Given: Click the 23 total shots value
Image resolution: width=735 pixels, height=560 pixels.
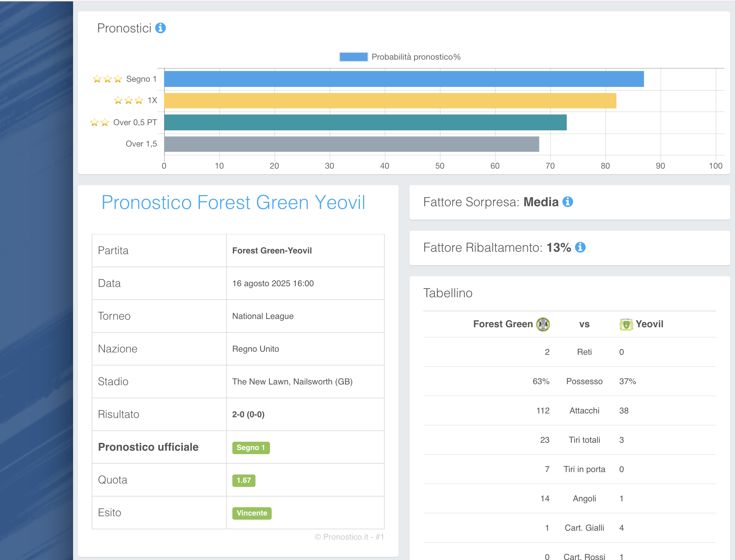Looking at the screenshot, I should pos(545,440).
